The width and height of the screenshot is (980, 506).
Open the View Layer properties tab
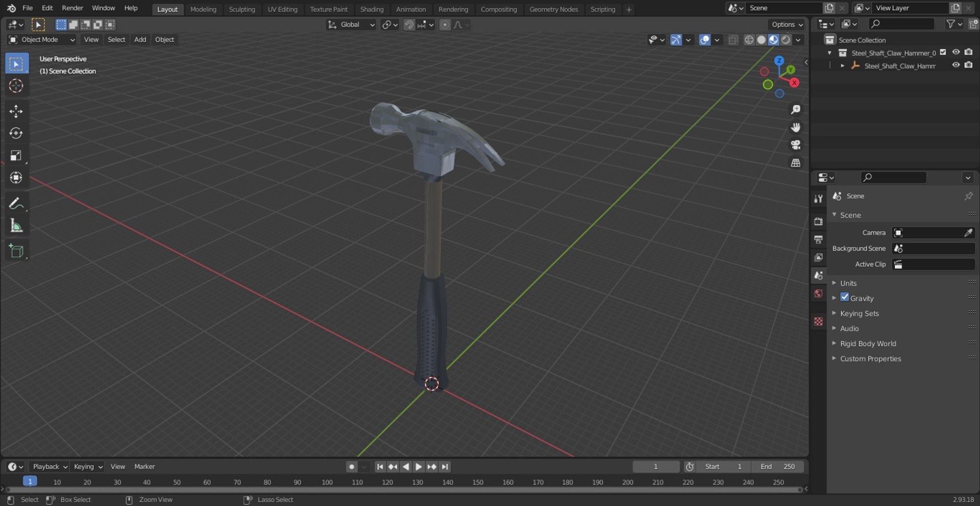[x=818, y=257]
